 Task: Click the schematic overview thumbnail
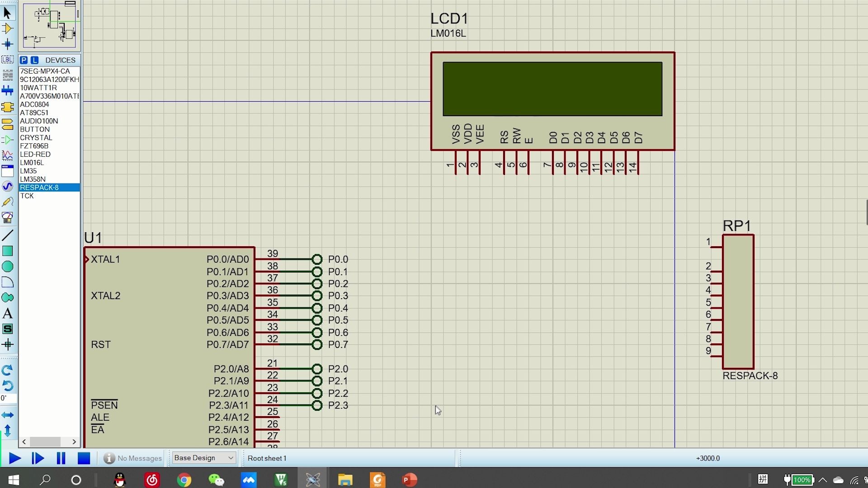(49, 25)
